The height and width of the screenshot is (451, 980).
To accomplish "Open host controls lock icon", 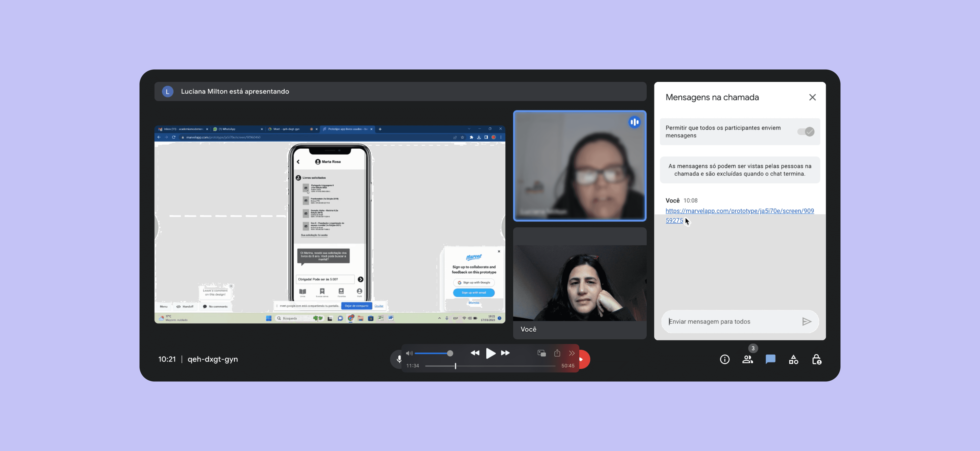I will pyautogui.click(x=816, y=359).
